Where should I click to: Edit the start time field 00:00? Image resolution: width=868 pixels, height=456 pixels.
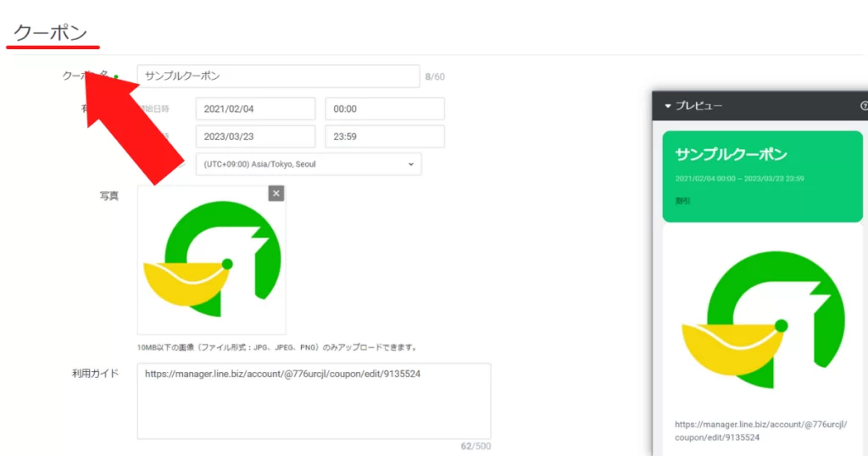385,109
